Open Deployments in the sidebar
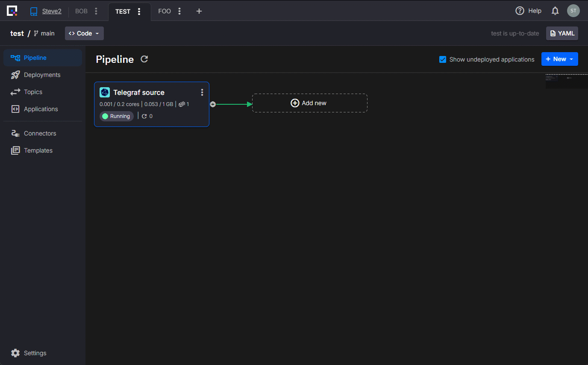Image resolution: width=588 pixels, height=365 pixels. click(x=42, y=75)
